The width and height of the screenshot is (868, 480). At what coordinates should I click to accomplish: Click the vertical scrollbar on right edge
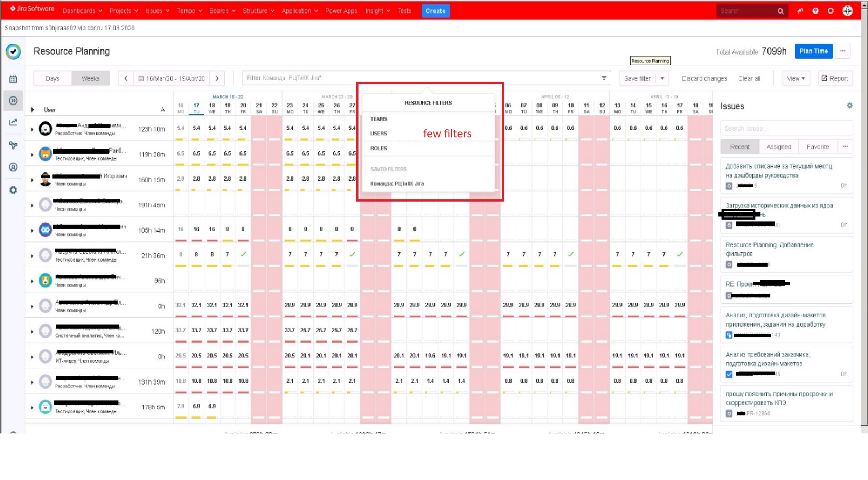[x=864, y=226]
